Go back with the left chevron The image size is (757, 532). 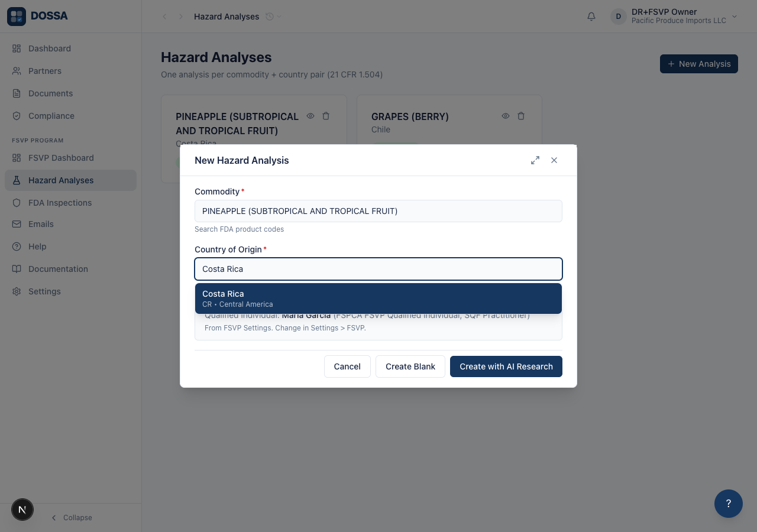pyautogui.click(x=164, y=17)
